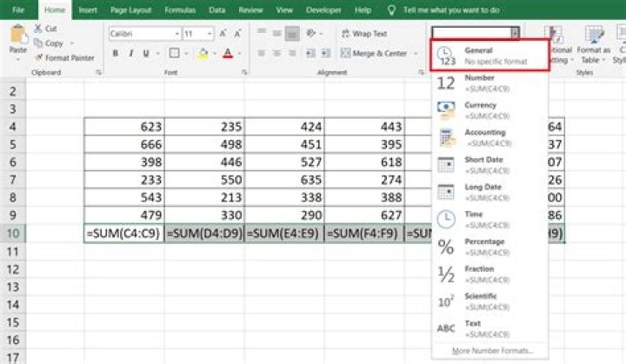Open Font group dialog launcher

click(x=244, y=72)
